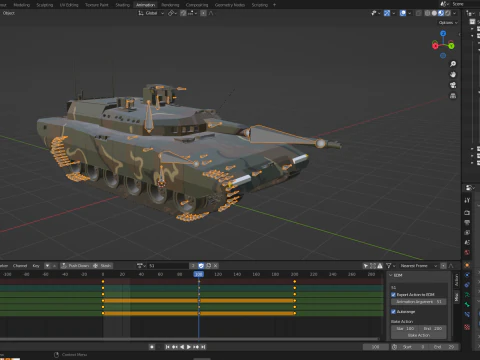The image size is (480, 360).
Task: Click the green Y axis gizmo ball
Action: 451,46
